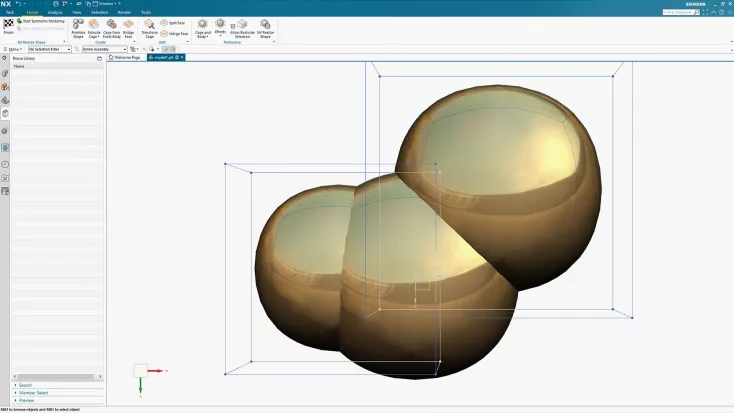The width and height of the screenshot is (734, 413).
Task: Open the Welcome Page tab
Action: point(128,57)
